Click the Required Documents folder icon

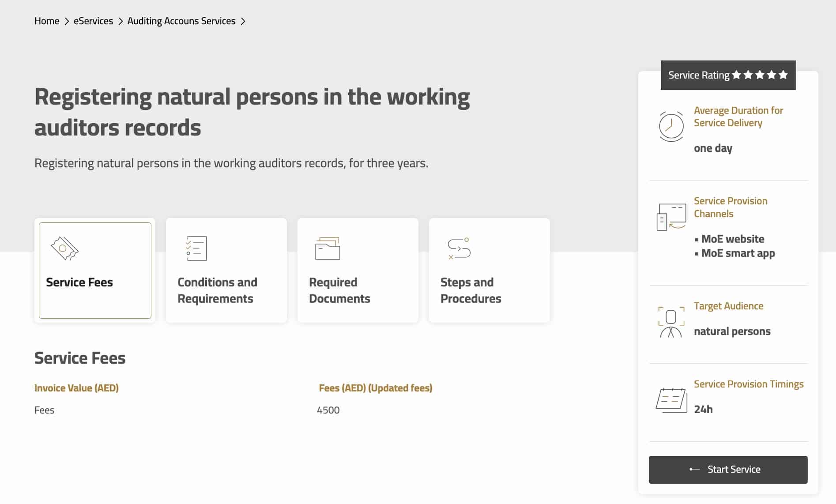point(327,248)
